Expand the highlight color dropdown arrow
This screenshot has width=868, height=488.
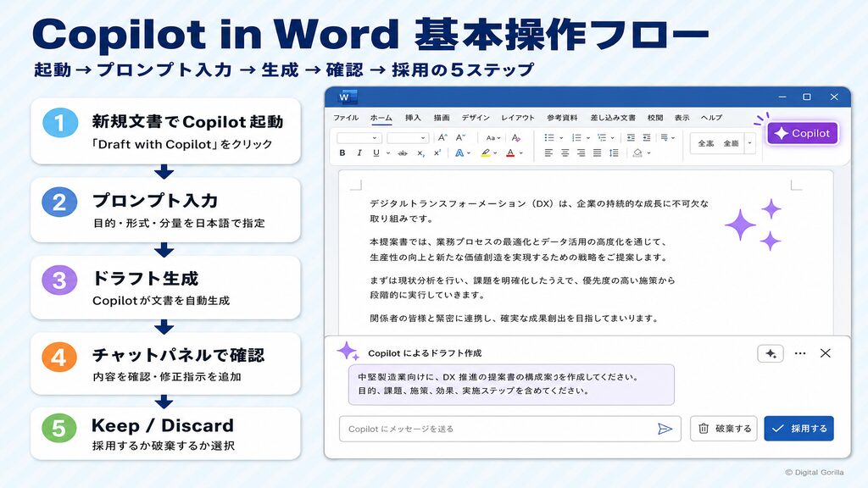pos(495,153)
